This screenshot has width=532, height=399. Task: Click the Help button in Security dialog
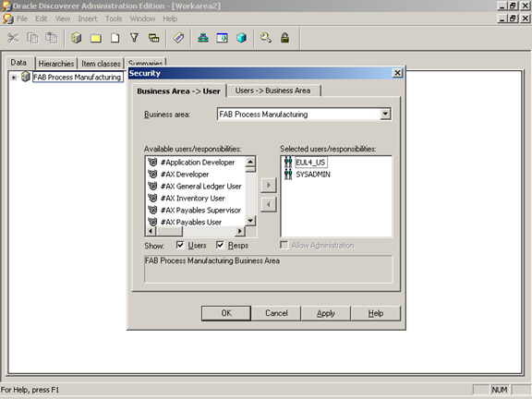pyautogui.click(x=376, y=313)
